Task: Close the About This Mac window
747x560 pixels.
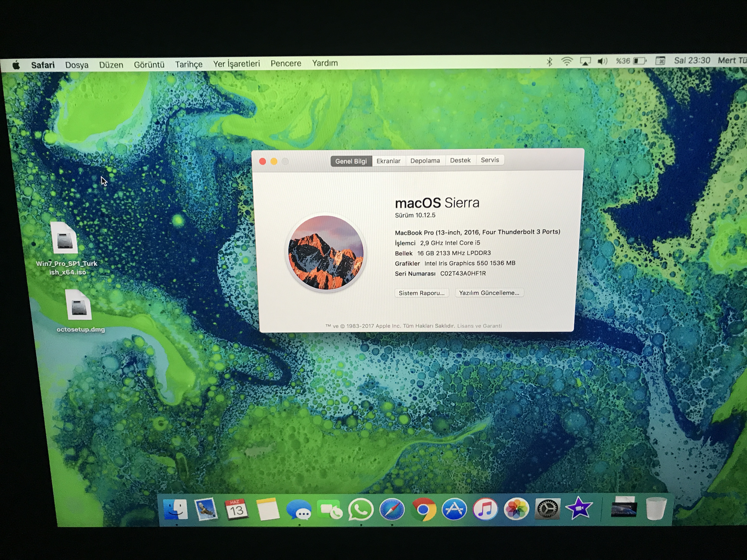Action: (262, 161)
